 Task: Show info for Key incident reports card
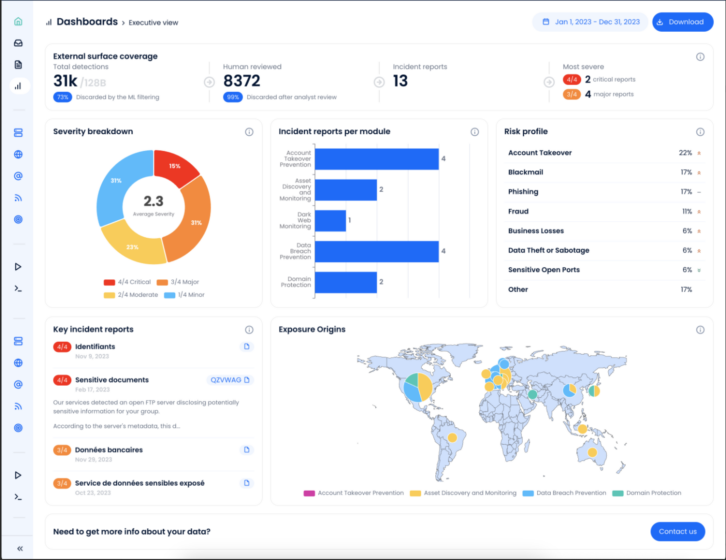tap(249, 330)
